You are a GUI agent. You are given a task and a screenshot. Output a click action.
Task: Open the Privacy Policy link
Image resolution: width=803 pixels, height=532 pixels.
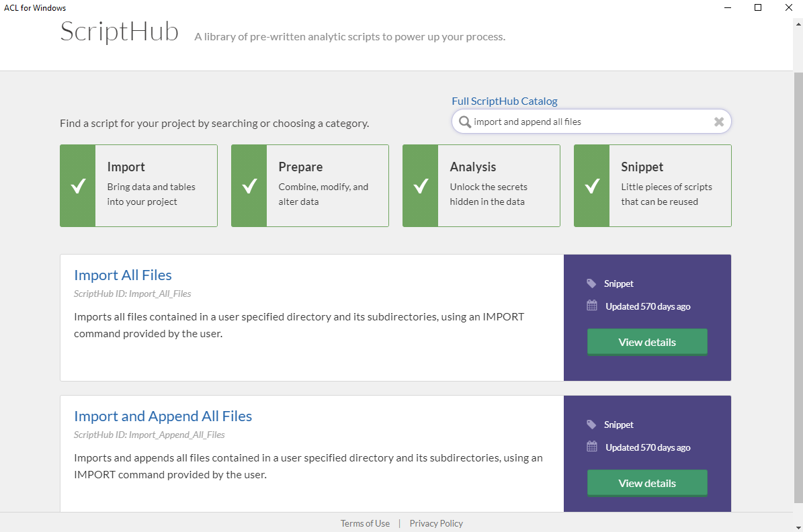point(436,523)
